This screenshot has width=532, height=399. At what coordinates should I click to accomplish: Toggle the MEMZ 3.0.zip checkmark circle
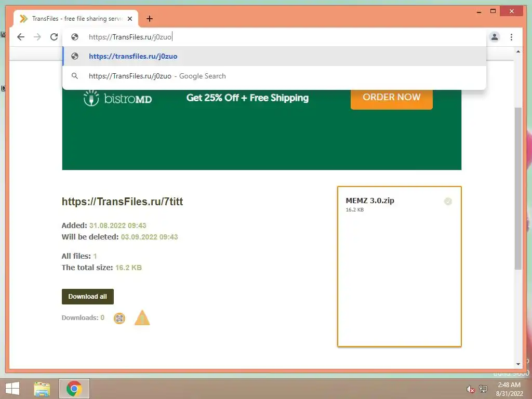point(448,202)
